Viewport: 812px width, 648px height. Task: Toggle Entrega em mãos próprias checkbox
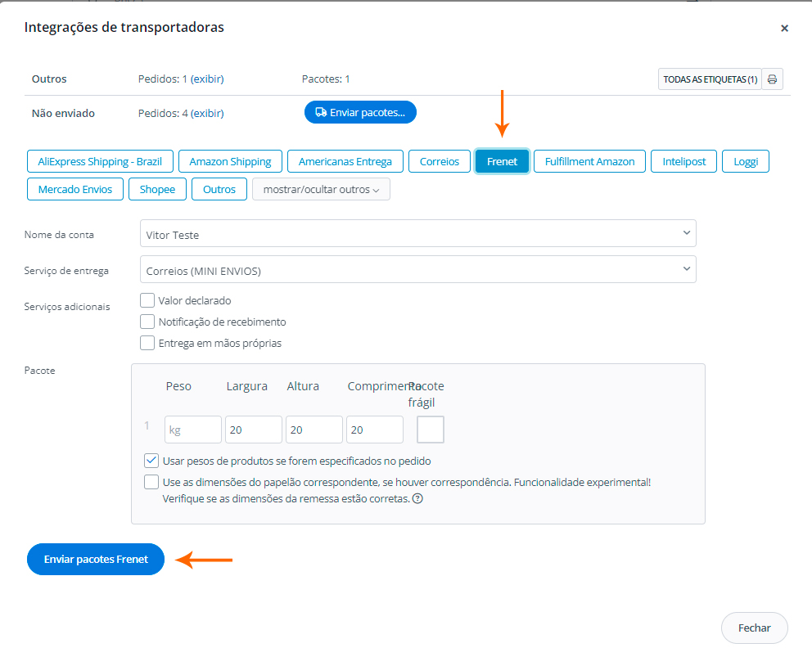147,343
